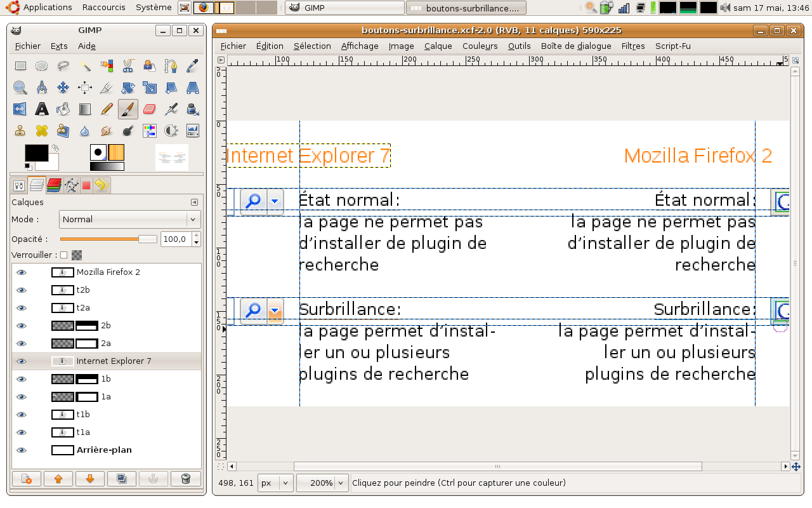
Task: Toggle eye icon of layer 2a
Action: tap(22, 343)
